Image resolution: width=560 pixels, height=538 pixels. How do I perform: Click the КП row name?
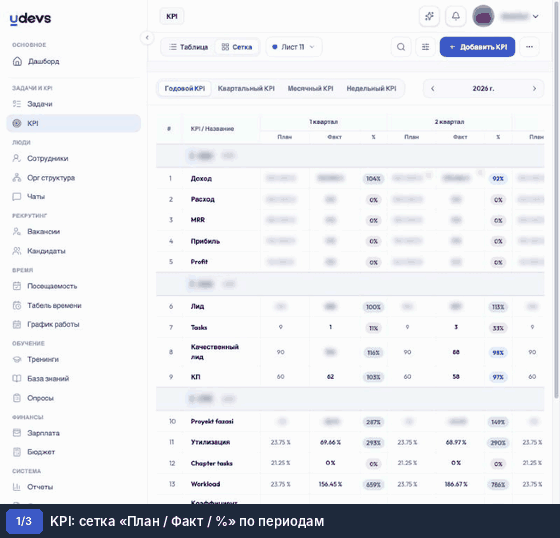195,377
